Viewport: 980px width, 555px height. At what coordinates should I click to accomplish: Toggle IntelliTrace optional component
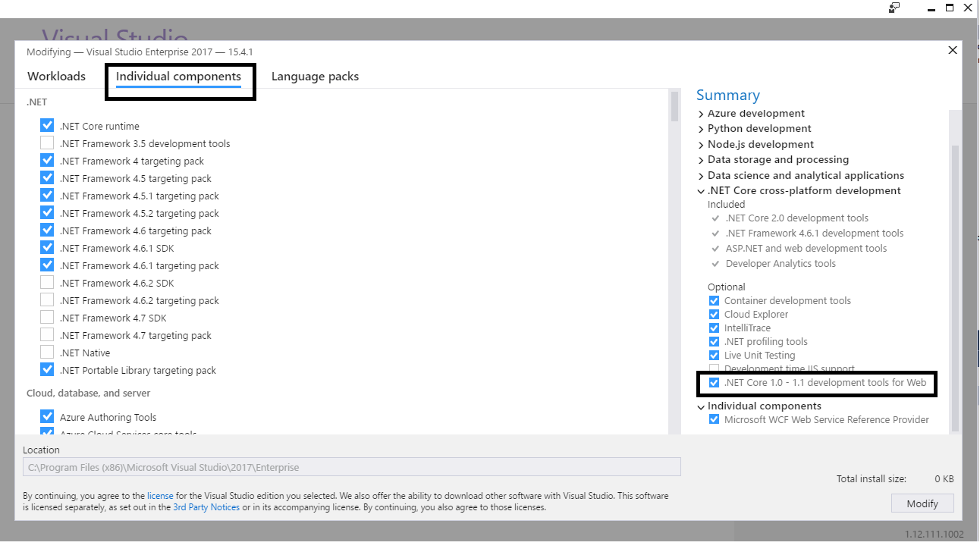714,328
